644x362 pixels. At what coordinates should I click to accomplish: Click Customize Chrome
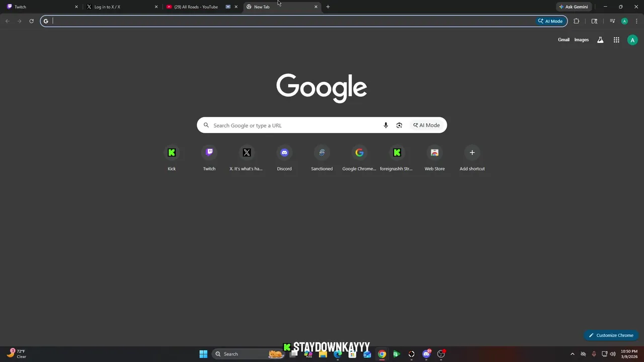click(x=611, y=335)
